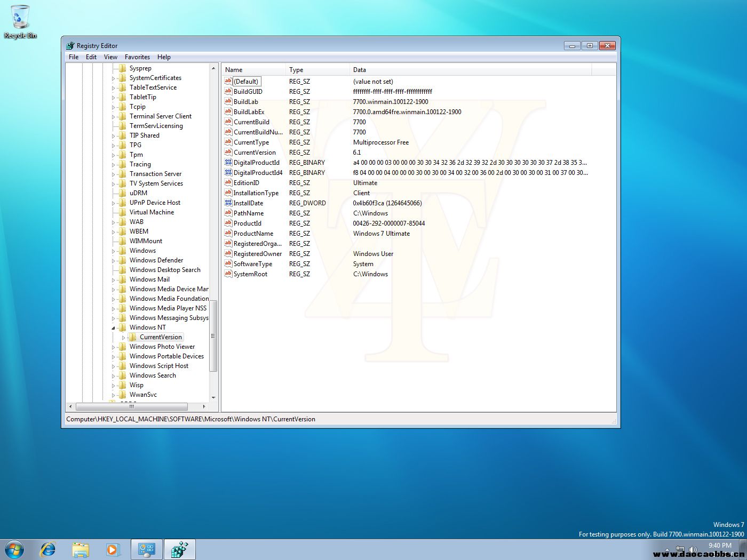747x560 pixels.
Task: Launch Windows Media Player from taskbar
Action: tap(113, 549)
